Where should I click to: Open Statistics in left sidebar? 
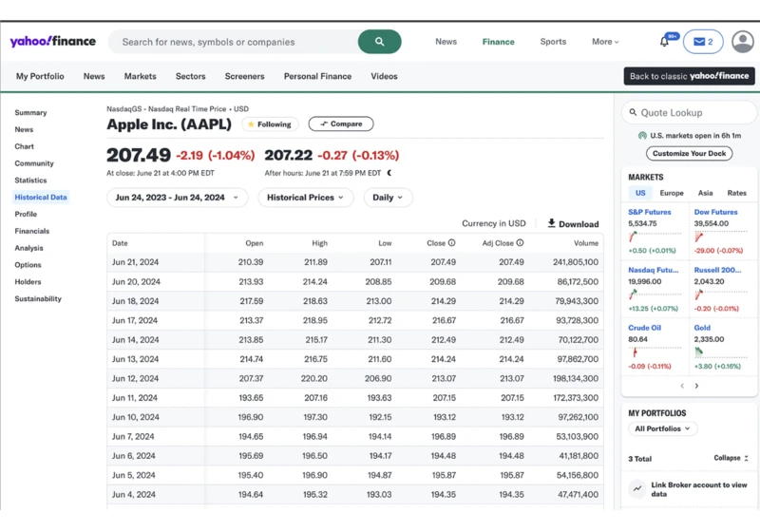tap(30, 180)
